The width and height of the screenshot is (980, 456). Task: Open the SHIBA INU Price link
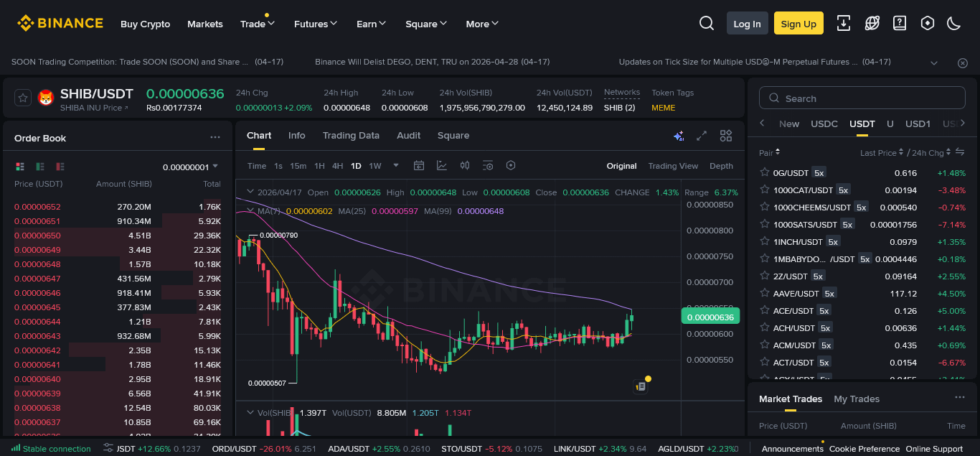pyautogui.click(x=94, y=108)
